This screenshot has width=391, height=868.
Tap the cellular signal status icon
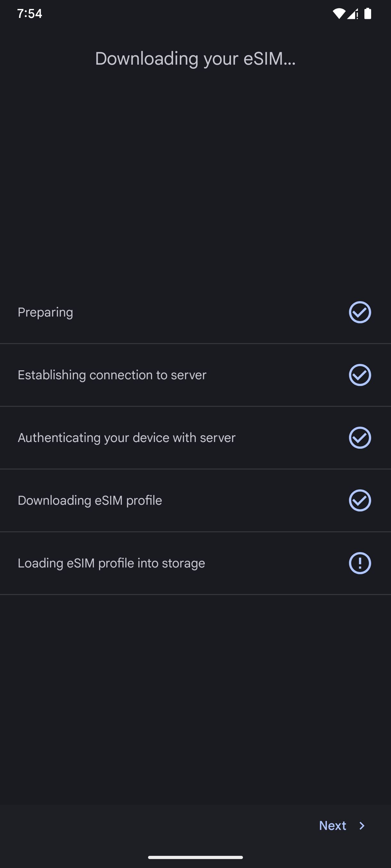pos(353,14)
